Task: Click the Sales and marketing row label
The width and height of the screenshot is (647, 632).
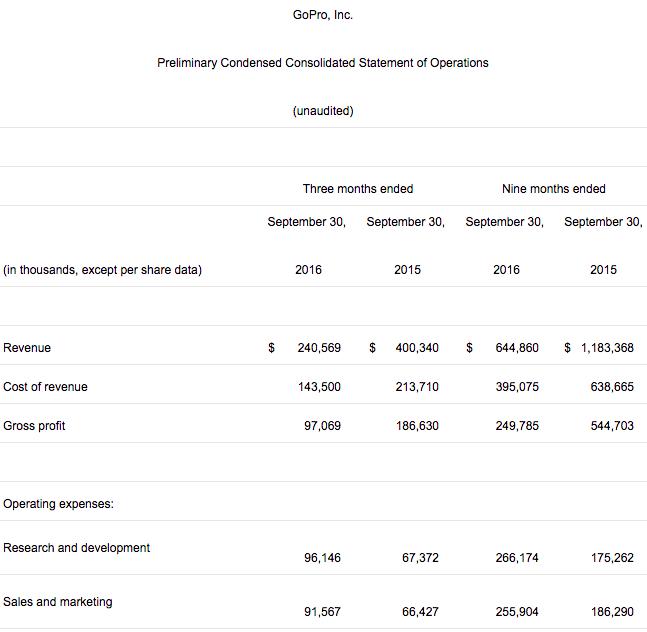Action: coord(58,602)
